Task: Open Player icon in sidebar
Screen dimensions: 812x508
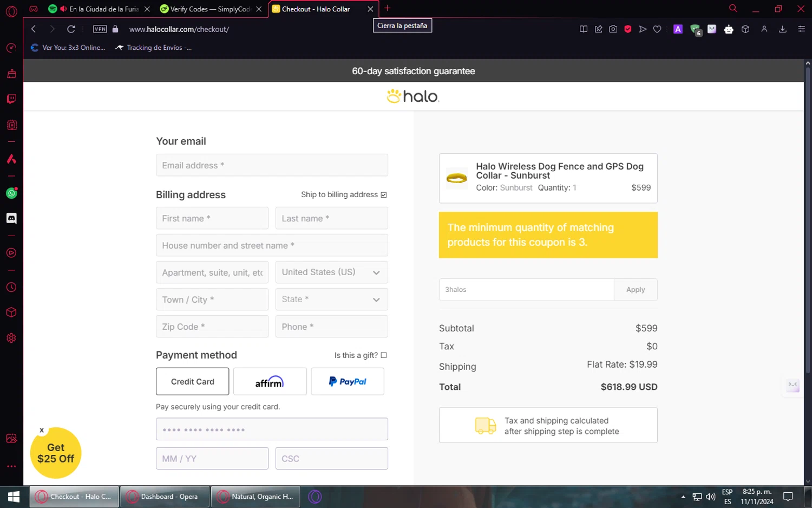Action: [11, 253]
